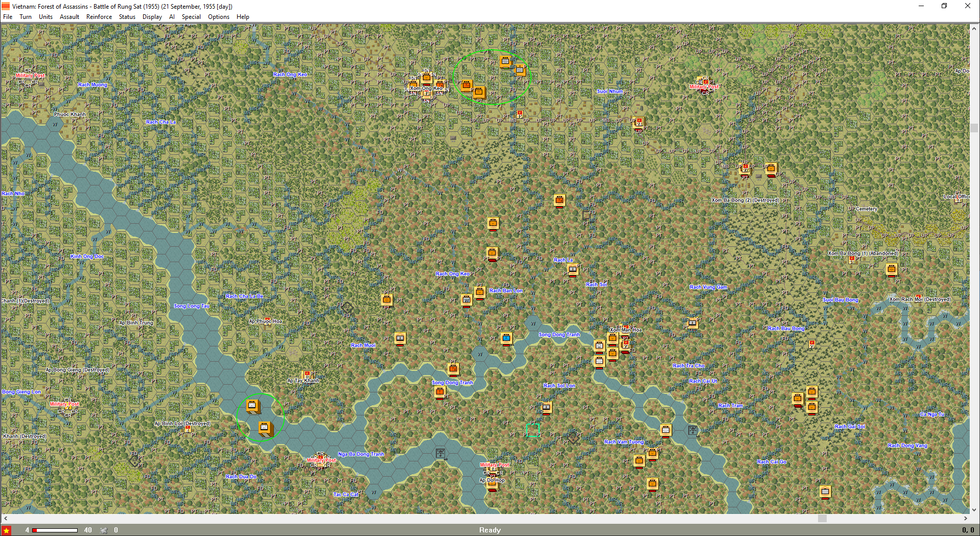This screenshot has height=536, width=980.
Task: Open the File menu
Action: coord(8,17)
